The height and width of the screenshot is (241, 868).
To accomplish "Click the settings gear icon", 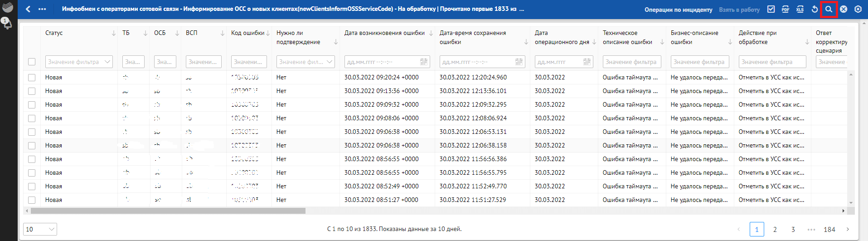I will tap(858, 9).
